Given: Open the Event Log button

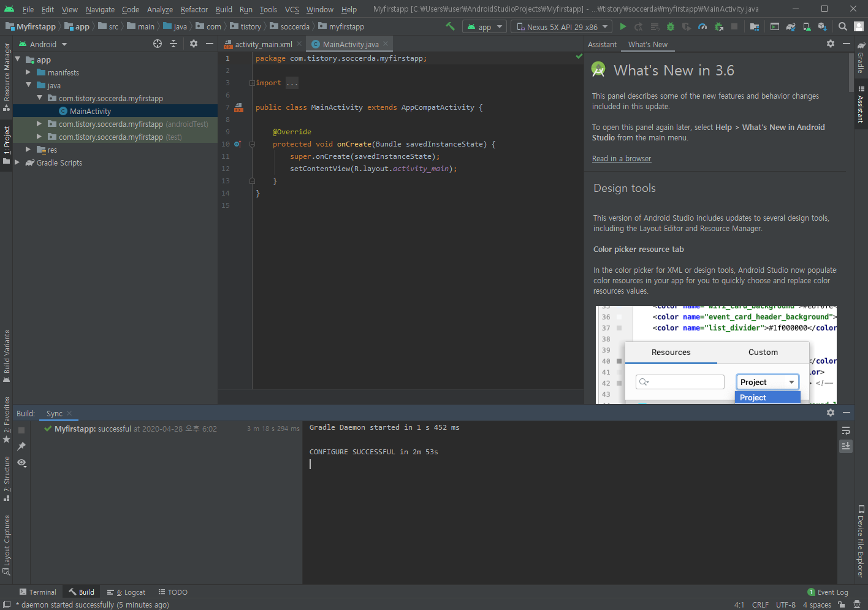Looking at the screenshot, I should tap(828, 592).
